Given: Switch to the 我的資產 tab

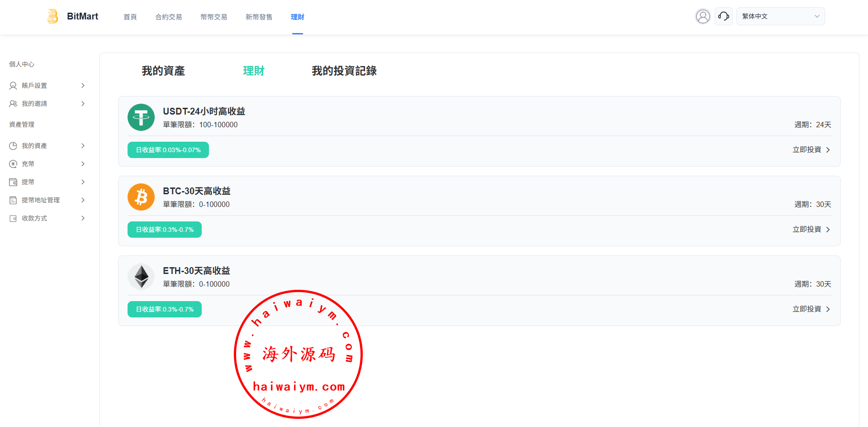Looking at the screenshot, I should tap(163, 71).
